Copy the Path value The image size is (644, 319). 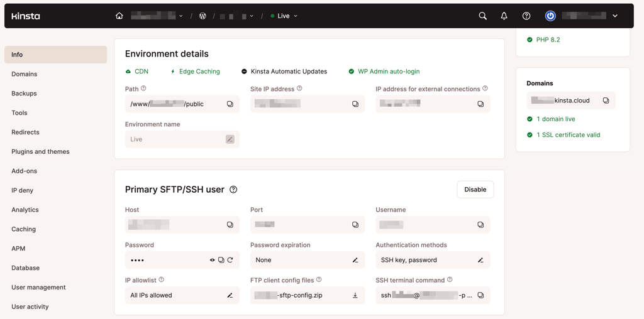click(230, 104)
